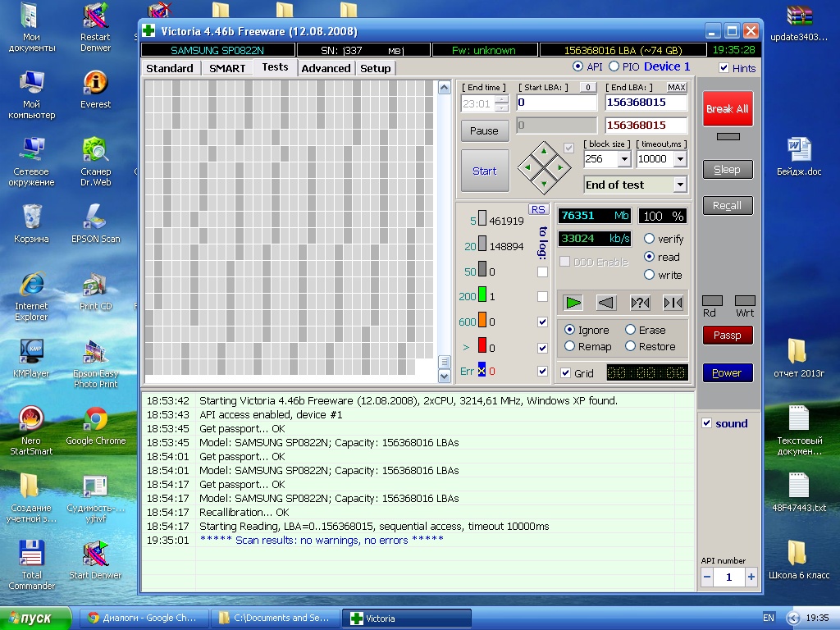
Task: Click the random access ?| button
Action: (640, 303)
